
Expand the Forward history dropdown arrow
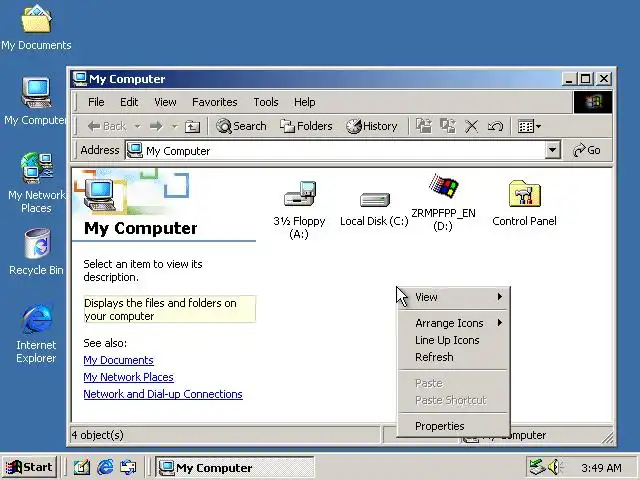175,126
